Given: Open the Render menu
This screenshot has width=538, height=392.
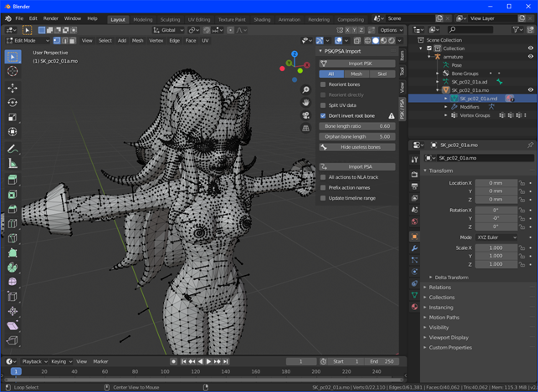Looking at the screenshot, I should coord(51,18).
